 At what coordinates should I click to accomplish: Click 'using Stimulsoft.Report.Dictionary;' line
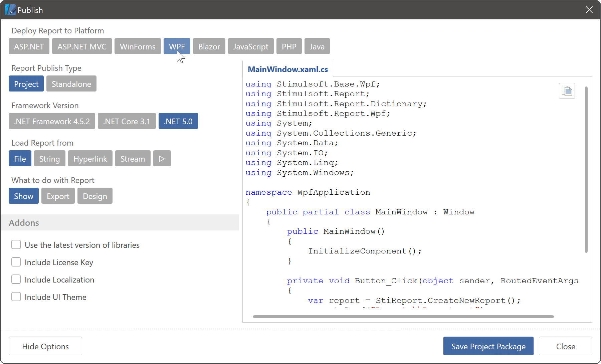coord(336,104)
